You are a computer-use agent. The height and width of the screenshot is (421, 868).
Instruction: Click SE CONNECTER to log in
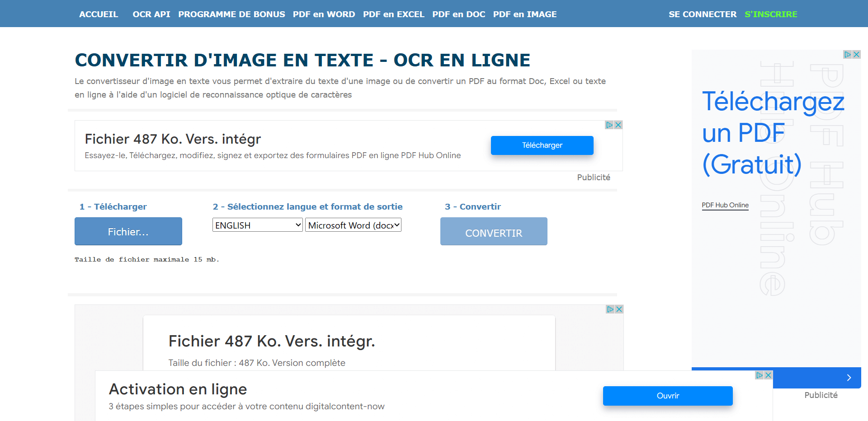point(703,14)
